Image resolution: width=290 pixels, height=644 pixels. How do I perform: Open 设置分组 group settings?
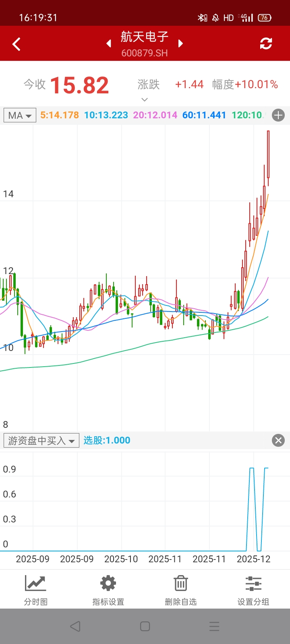(x=253, y=590)
